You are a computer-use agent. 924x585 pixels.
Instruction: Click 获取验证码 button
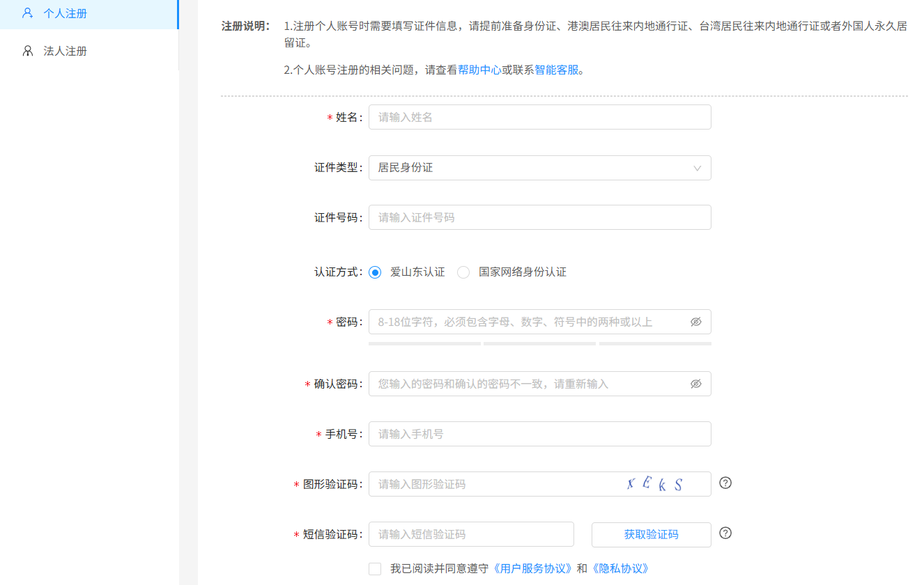(651, 535)
